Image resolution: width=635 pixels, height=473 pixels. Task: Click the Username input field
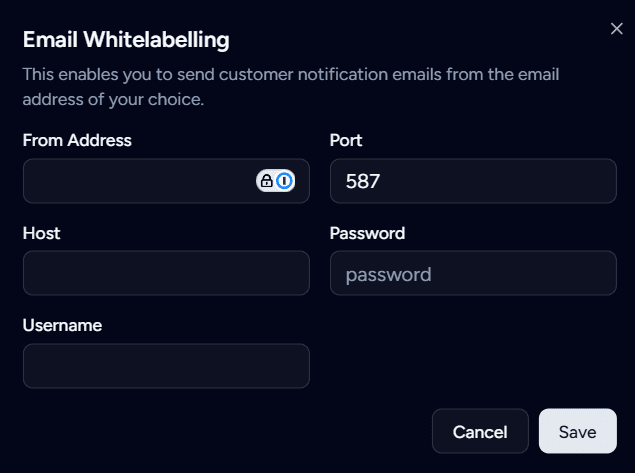166,366
